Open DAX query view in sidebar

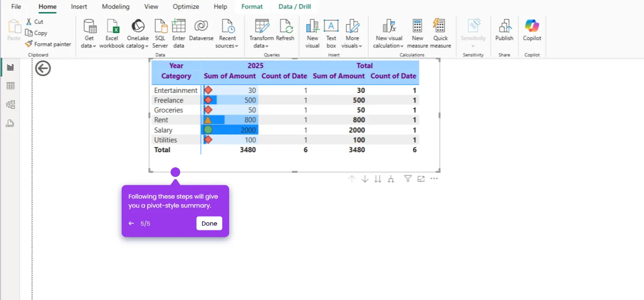point(10,123)
